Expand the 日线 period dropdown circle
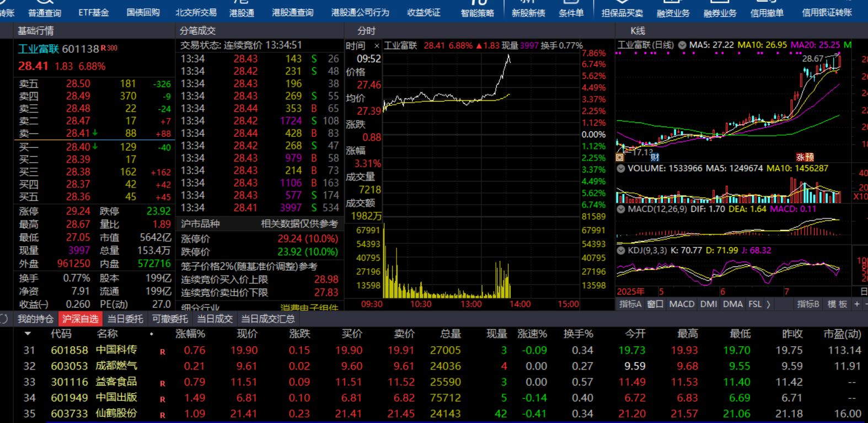 pyautogui.click(x=682, y=45)
